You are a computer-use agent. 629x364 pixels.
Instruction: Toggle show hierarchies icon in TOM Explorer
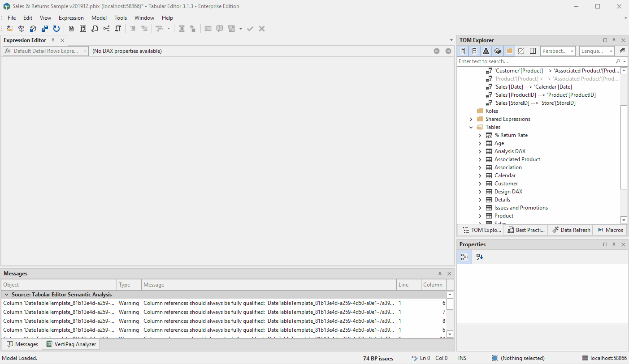coord(486,51)
